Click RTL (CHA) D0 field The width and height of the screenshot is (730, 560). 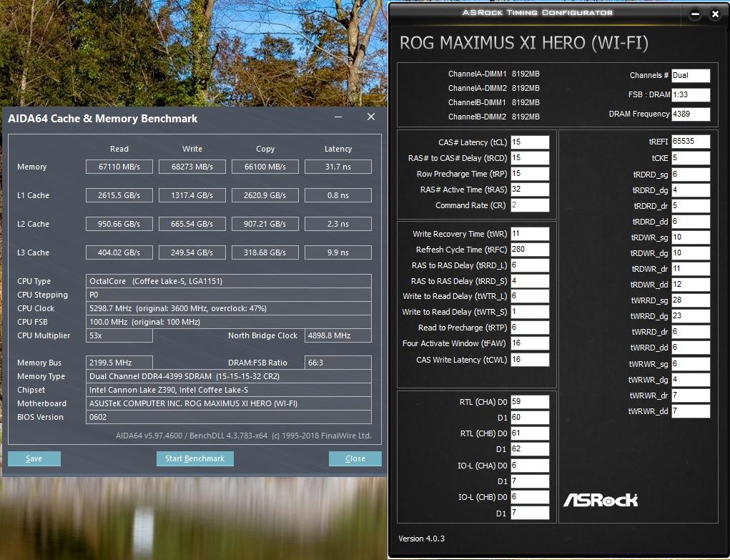[530, 402]
